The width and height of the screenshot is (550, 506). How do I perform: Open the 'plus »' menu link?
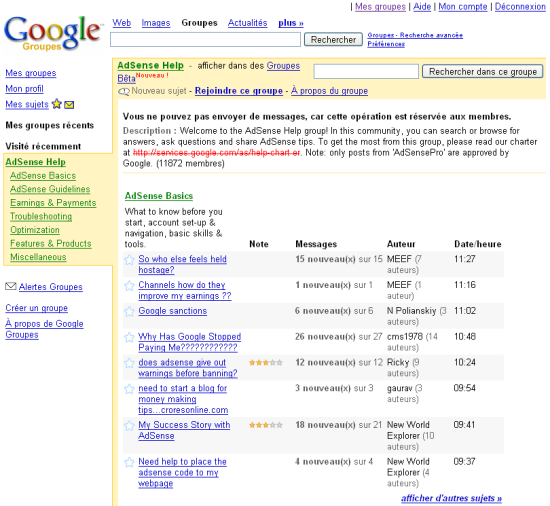(x=291, y=23)
